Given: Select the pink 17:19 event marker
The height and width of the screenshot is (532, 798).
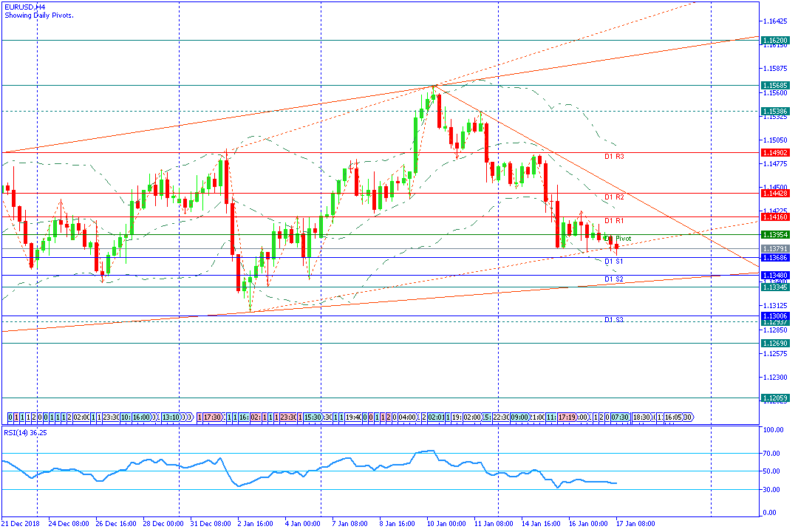Looking at the screenshot, I should coord(567,417).
